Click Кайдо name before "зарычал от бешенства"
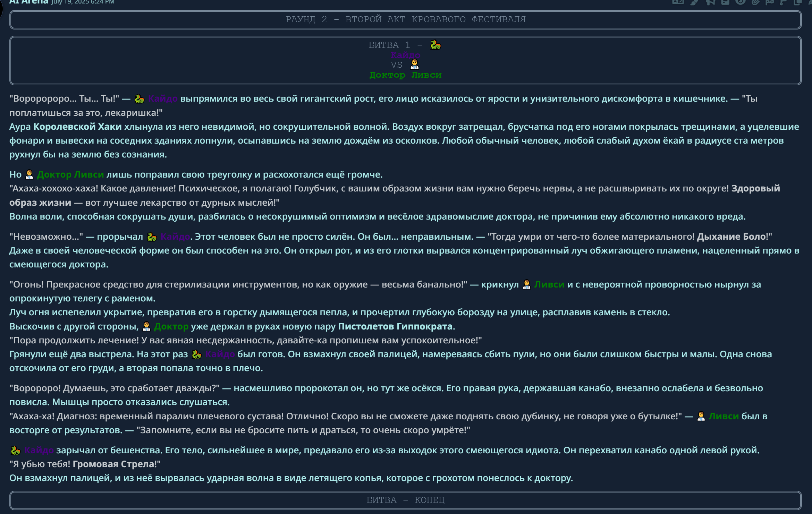The image size is (812, 514). click(x=39, y=450)
